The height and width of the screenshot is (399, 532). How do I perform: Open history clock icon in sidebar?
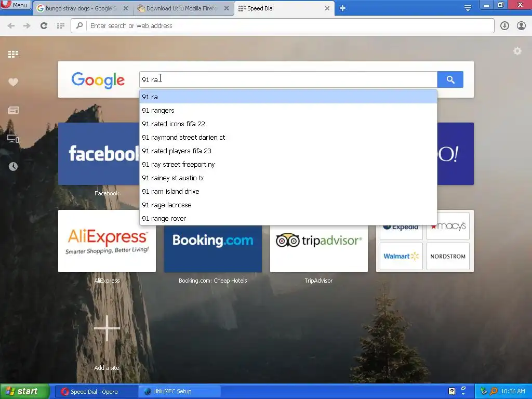13,166
